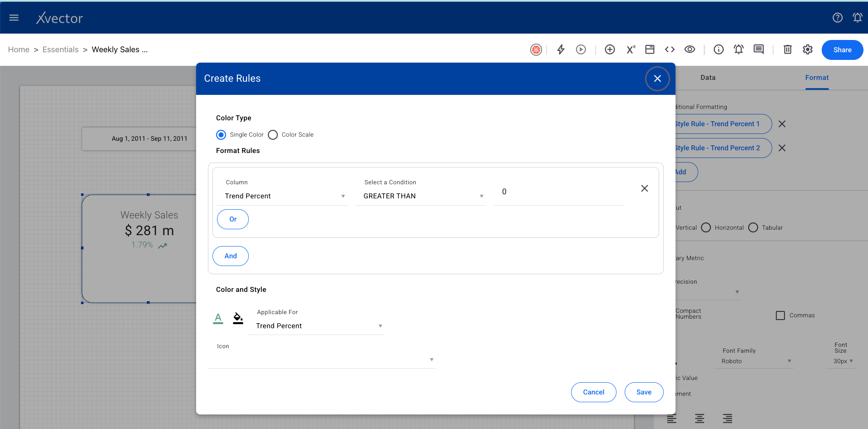Click the Share button

point(842,50)
